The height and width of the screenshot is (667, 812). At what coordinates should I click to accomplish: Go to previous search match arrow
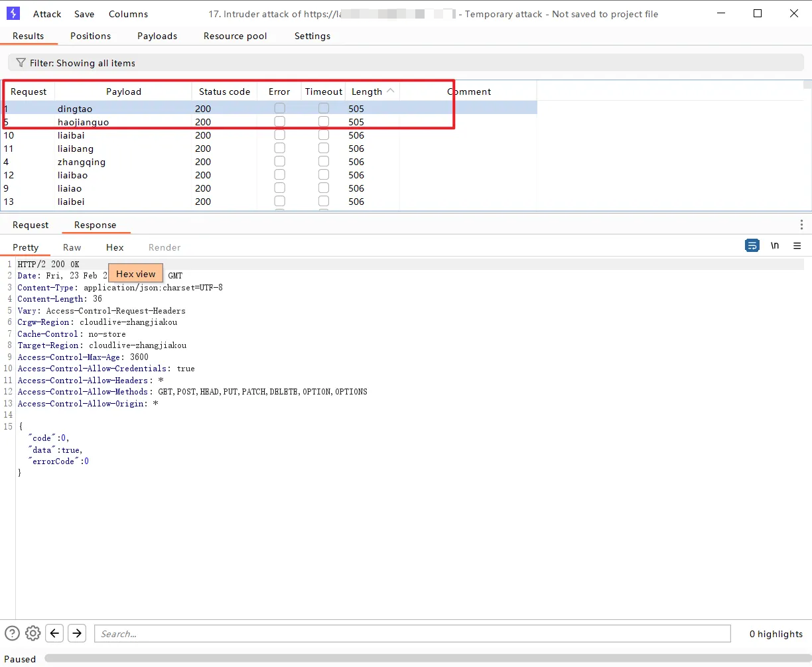[x=55, y=633]
